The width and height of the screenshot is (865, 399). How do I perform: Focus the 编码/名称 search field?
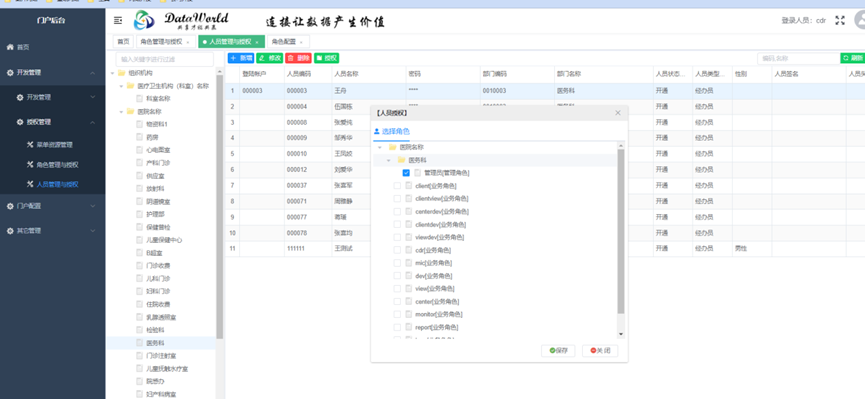pyautogui.click(x=798, y=58)
